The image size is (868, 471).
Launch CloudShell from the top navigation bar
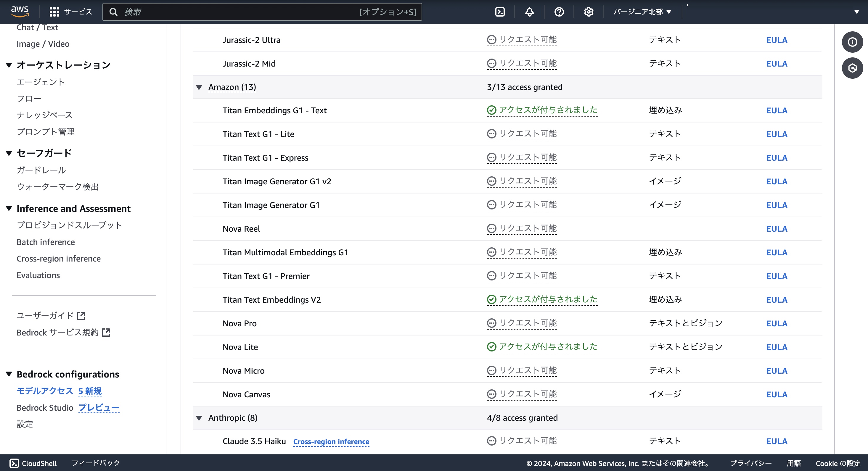pyautogui.click(x=500, y=12)
